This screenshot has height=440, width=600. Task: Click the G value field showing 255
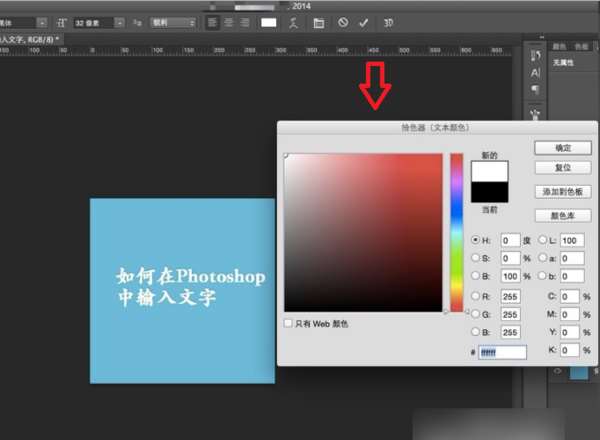[x=510, y=314]
